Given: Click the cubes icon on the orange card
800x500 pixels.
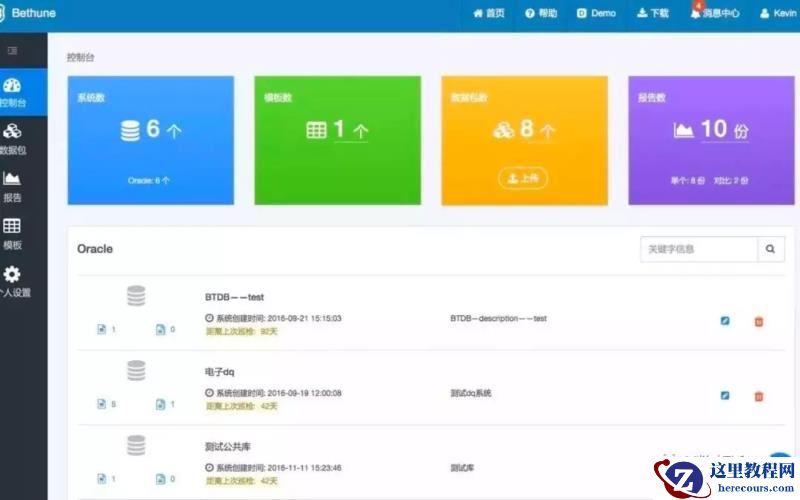Looking at the screenshot, I should click(x=504, y=130).
